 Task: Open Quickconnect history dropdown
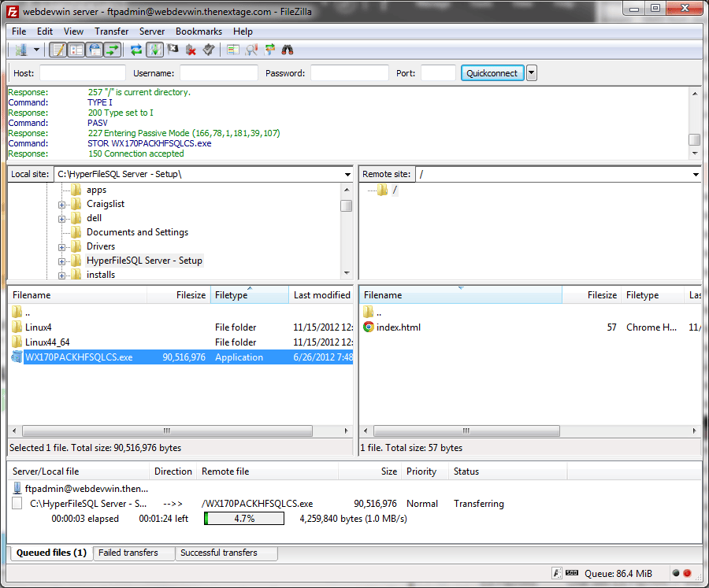pyautogui.click(x=532, y=72)
